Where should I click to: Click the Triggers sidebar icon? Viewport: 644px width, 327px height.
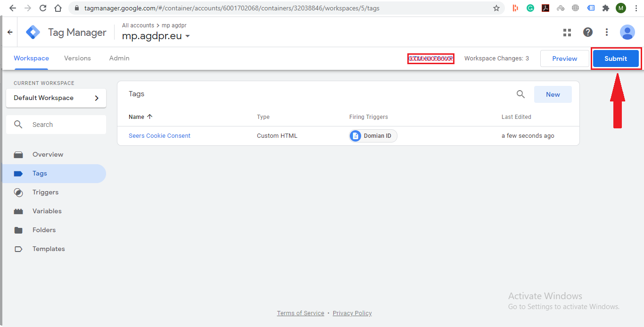coord(18,192)
